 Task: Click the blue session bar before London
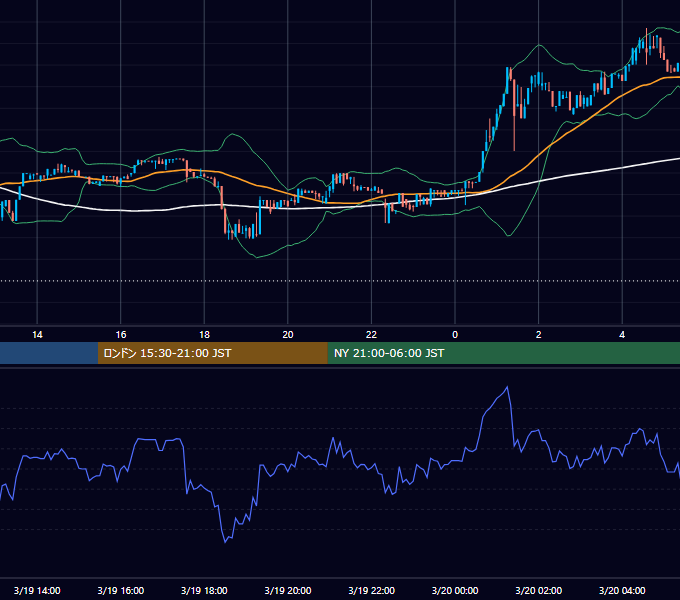click(49, 353)
